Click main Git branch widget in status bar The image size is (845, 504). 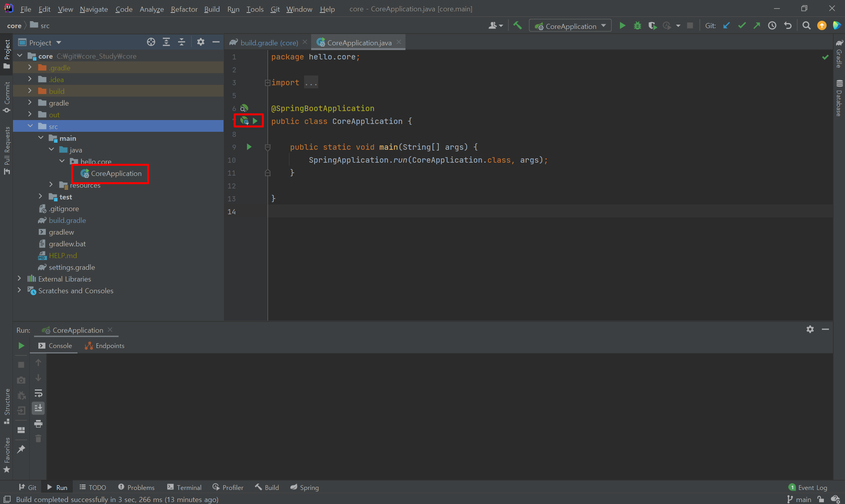(x=799, y=499)
